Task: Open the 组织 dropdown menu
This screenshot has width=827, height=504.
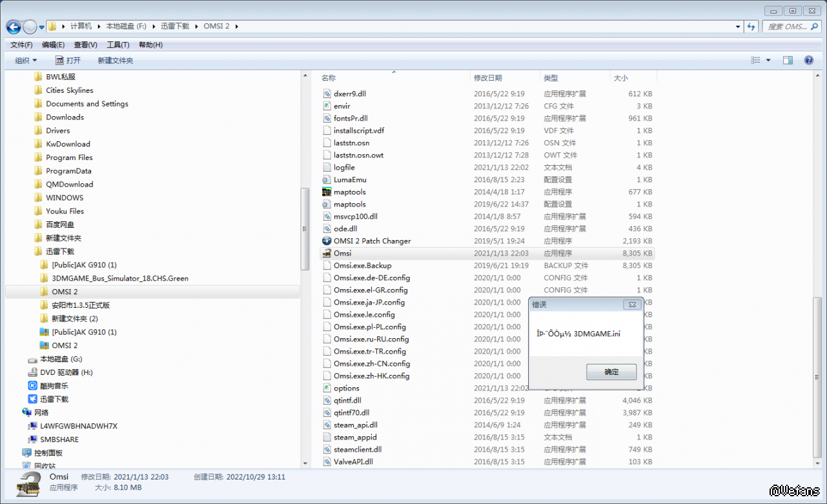Action: [26, 60]
